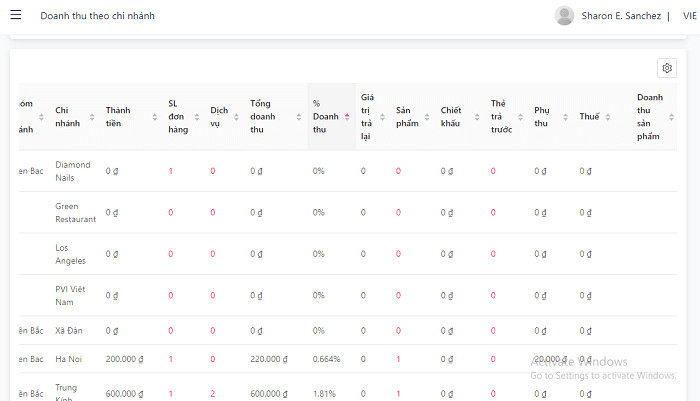The image size is (700, 401).
Task: Click service count 2 for Trung Kính
Action: [x=212, y=394]
